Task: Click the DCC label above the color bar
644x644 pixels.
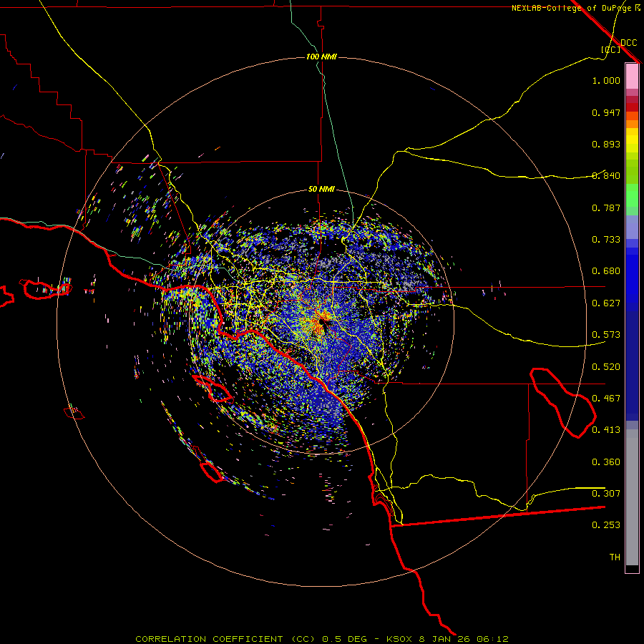Action: click(x=629, y=43)
